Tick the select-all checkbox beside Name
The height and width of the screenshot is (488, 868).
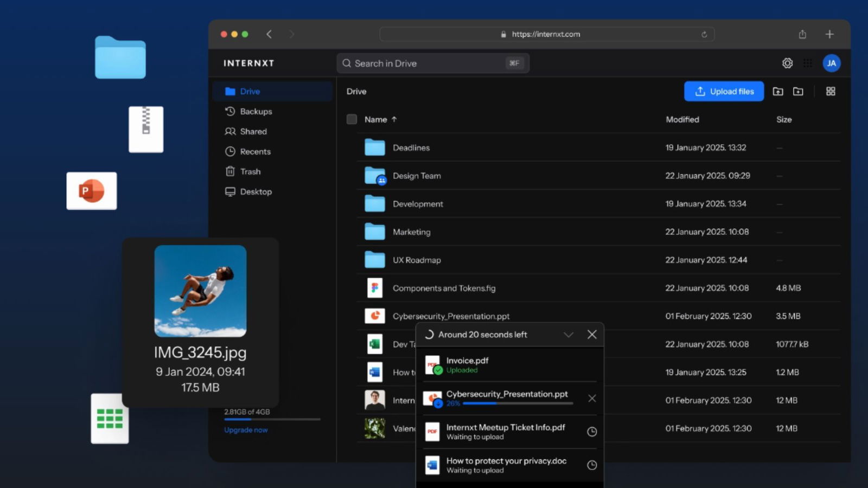(352, 119)
